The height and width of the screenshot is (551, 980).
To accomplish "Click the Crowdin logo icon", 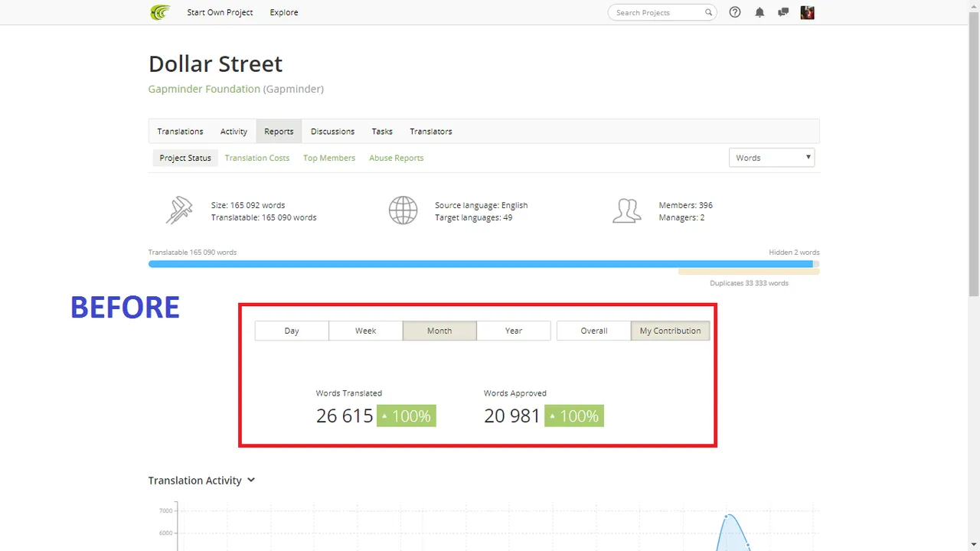I will point(160,12).
